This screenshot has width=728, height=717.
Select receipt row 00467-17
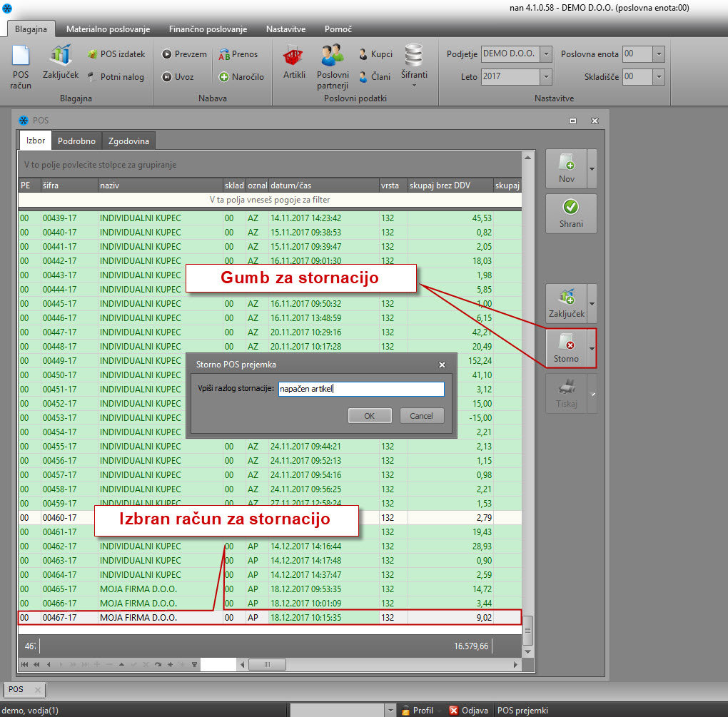tap(270, 618)
